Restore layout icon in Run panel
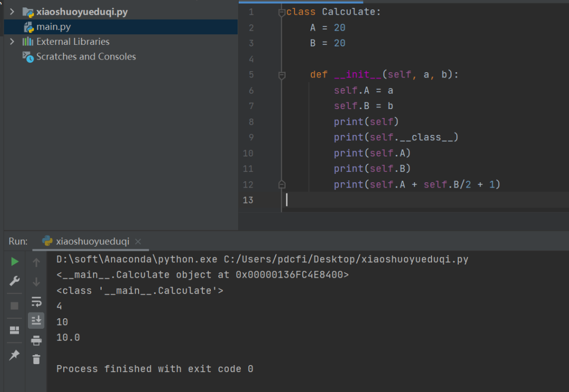 [15, 330]
